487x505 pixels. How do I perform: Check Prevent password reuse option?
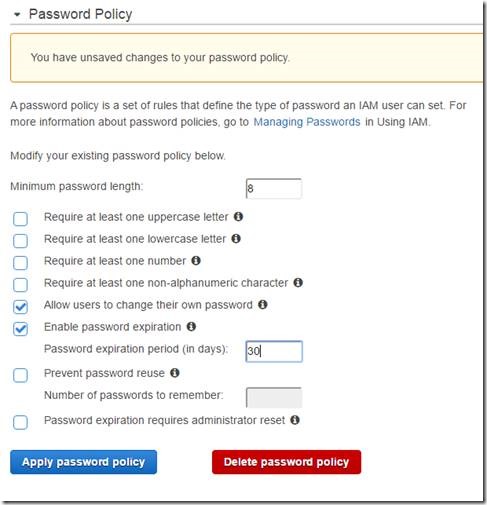pyautogui.click(x=20, y=375)
